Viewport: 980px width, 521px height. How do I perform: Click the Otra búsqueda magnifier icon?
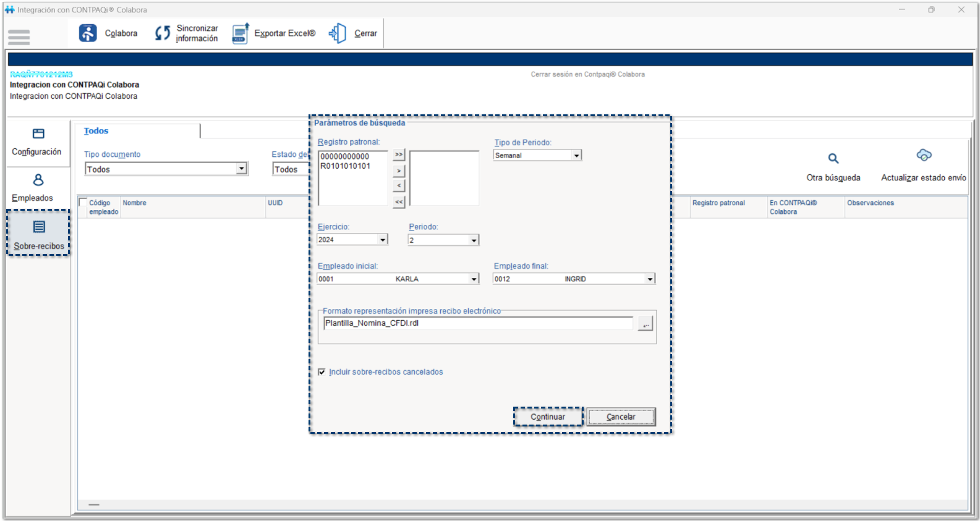[x=833, y=159]
